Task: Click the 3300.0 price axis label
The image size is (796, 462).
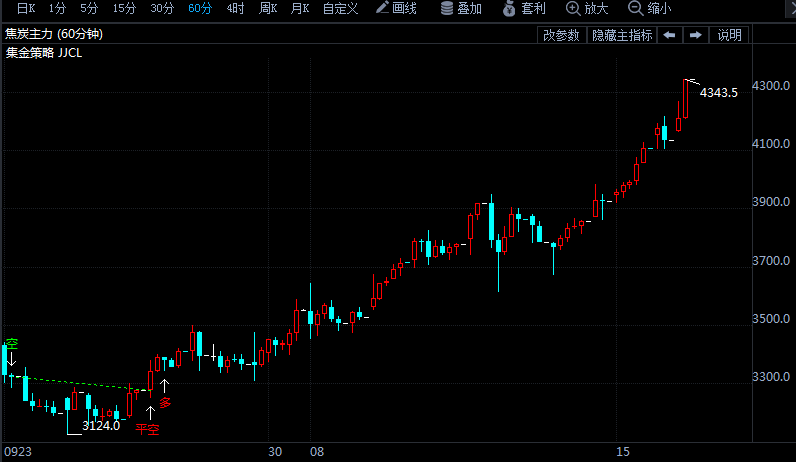Action: click(x=771, y=377)
